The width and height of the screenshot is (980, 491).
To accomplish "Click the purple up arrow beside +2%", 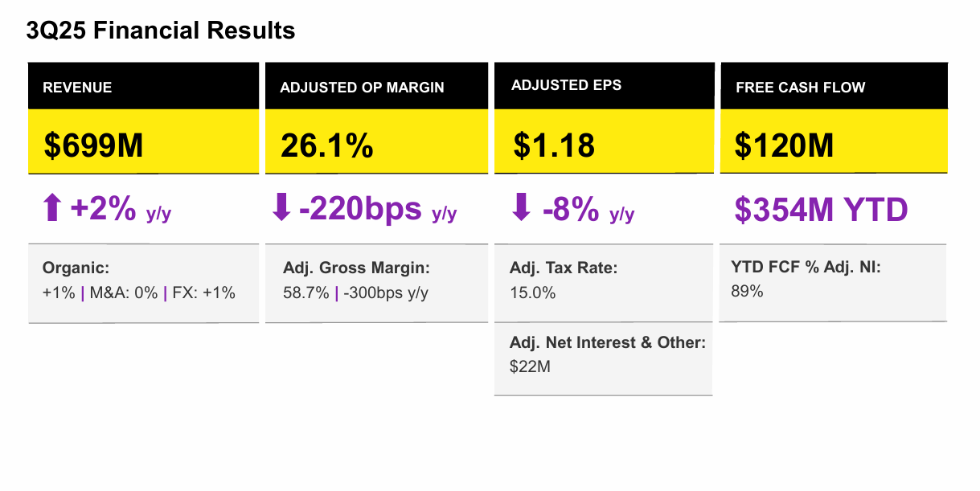I will 52,209.
